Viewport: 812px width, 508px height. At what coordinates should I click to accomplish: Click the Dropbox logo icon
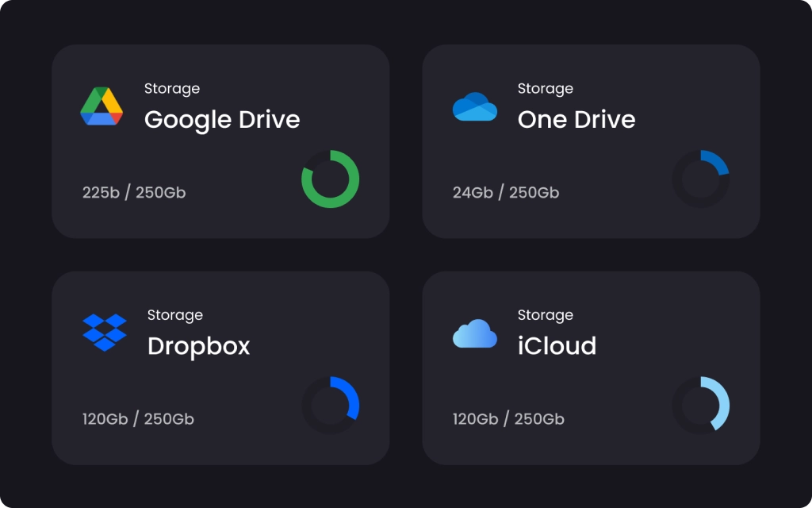pos(105,333)
